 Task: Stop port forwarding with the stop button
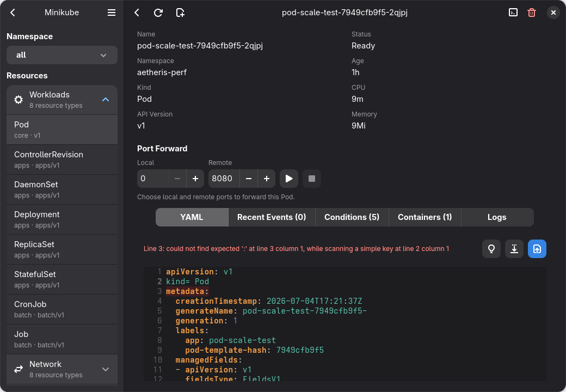pyautogui.click(x=312, y=179)
